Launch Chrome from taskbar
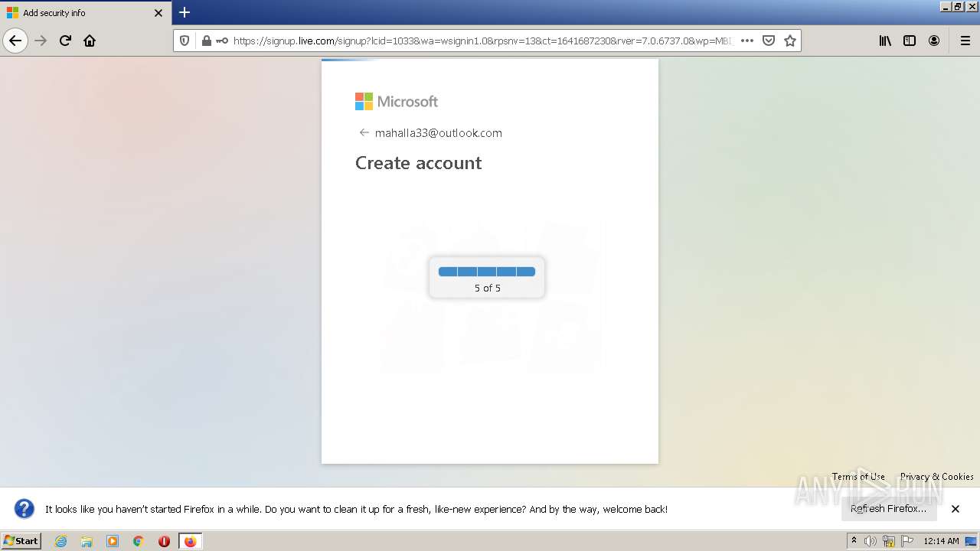 click(139, 540)
